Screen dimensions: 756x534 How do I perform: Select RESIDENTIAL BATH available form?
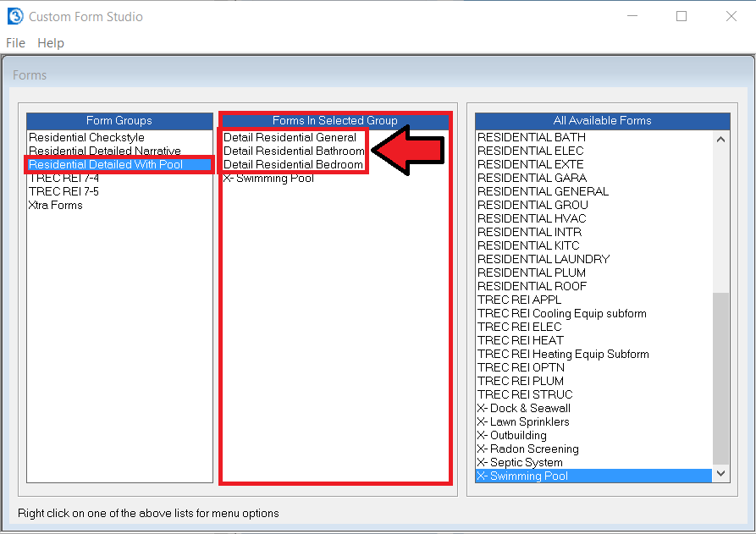coord(593,137)
